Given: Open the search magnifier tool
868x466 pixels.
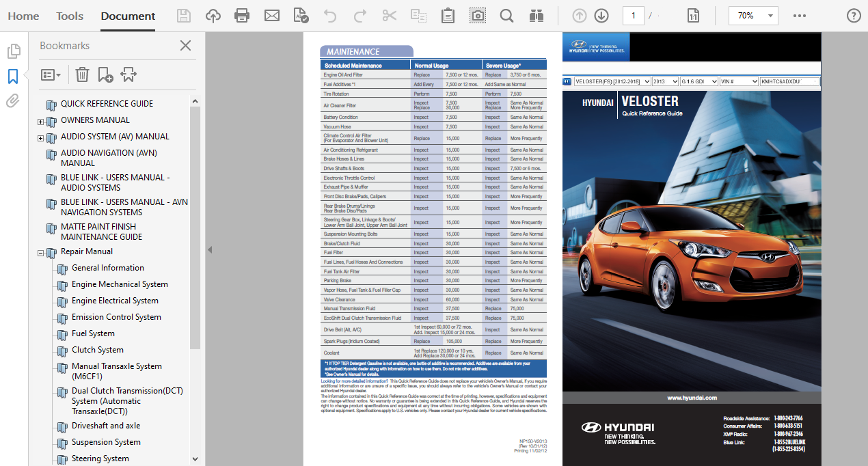Looking at the screenshot, I should 506,14.
